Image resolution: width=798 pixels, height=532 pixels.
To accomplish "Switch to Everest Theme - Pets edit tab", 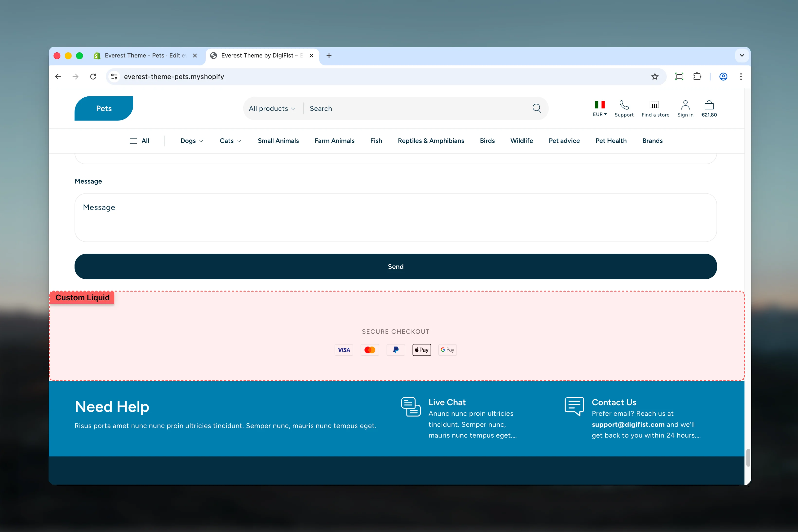I will coord(146,56).
